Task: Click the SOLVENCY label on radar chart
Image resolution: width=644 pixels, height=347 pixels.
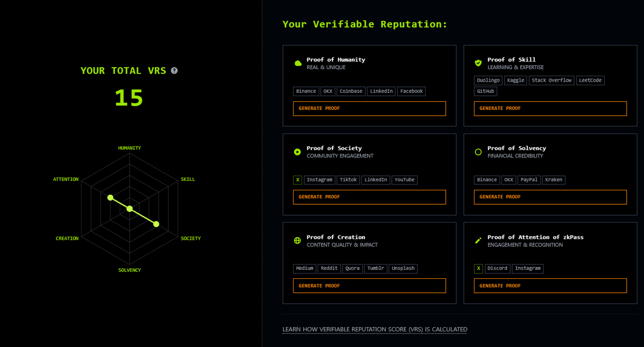Action: coord(129,270)
